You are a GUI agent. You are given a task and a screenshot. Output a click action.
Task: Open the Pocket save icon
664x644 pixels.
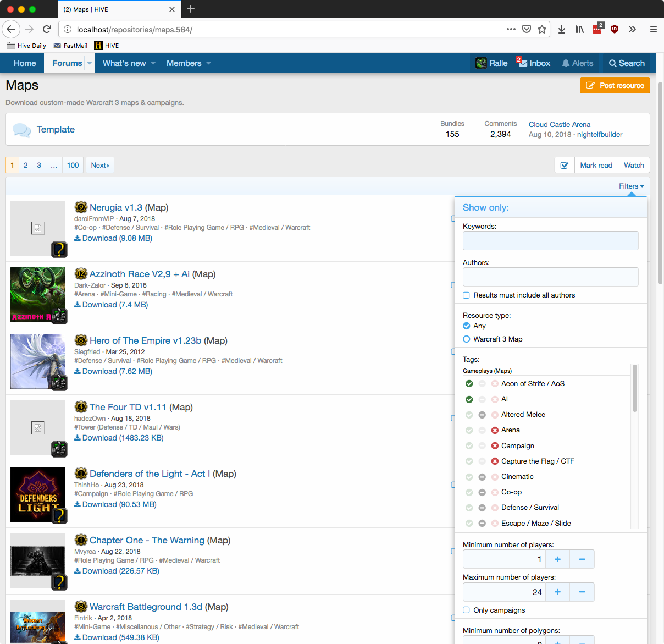point(527,29)
